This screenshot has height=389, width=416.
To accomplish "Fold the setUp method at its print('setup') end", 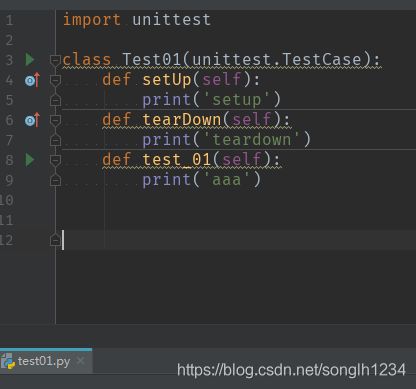I will click(x=55, y=100).
